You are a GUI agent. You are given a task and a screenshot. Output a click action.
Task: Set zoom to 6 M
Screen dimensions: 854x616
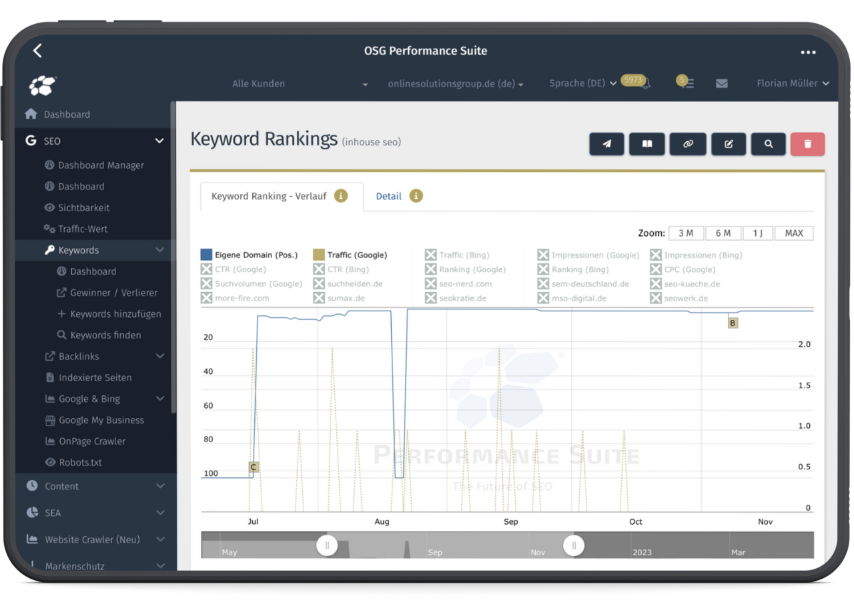pyautogui.click(x=723, y=233)
